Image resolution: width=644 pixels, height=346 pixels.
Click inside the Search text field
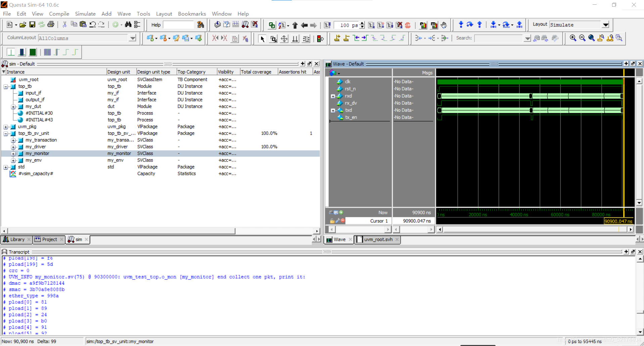[x=499, y=38]
